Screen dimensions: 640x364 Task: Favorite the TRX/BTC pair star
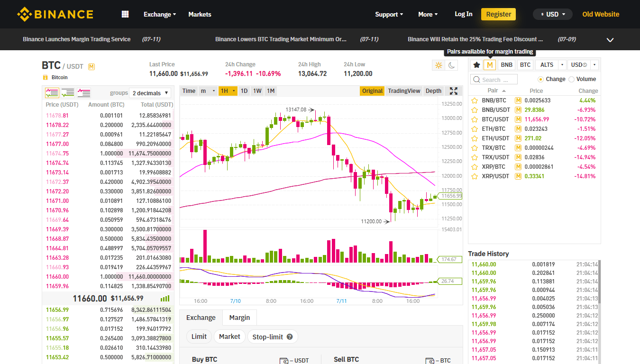pyautogui.click(x=474, y=148)
